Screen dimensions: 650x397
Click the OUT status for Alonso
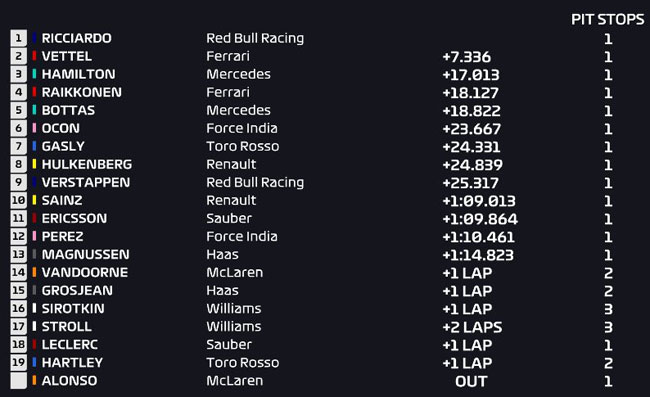(471, 381)
